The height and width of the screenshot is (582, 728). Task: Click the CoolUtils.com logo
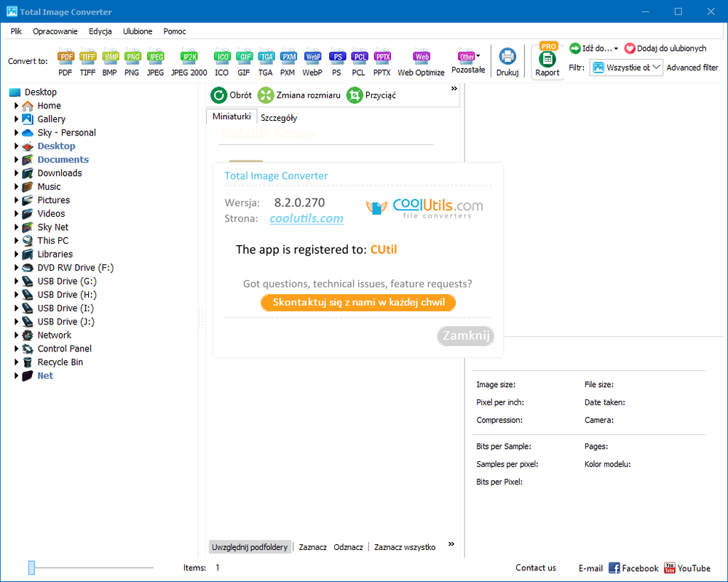point(424,208)
